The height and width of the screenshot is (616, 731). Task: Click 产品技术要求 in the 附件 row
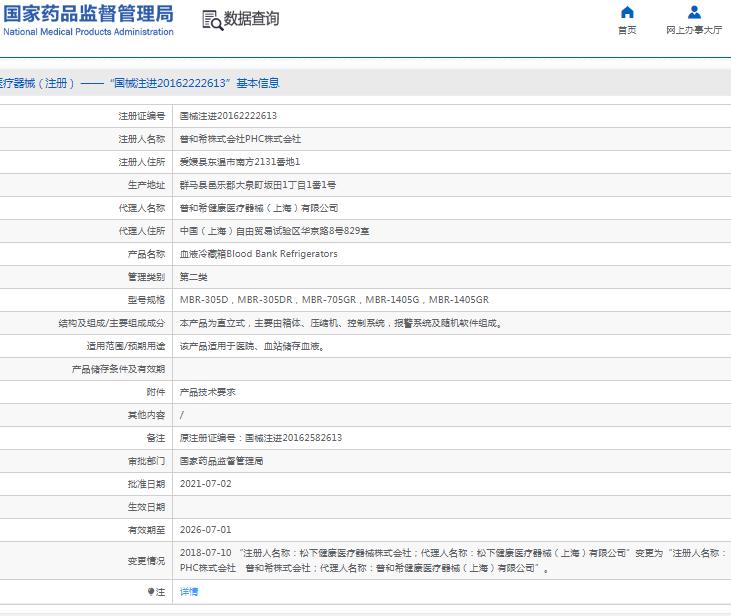tap(207, 392)
